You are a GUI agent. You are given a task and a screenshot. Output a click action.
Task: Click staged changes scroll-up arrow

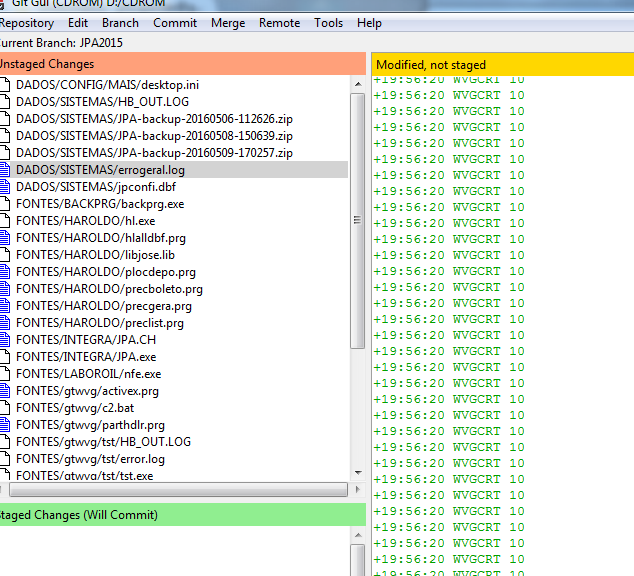point(358,535)
